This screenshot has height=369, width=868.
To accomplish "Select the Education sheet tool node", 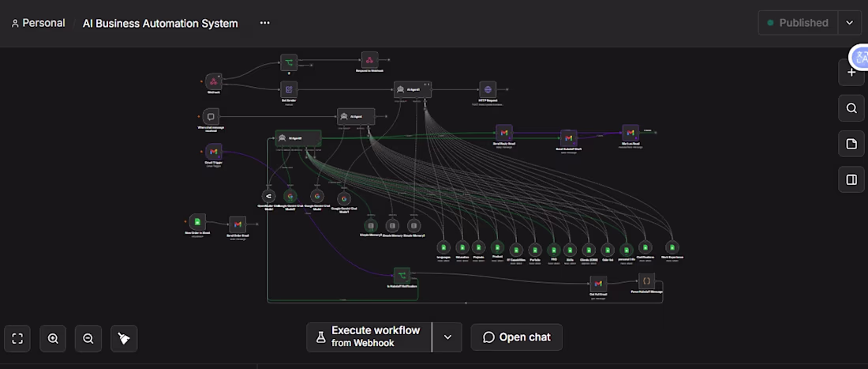I will pyautogui.click(x=462, y=247).
